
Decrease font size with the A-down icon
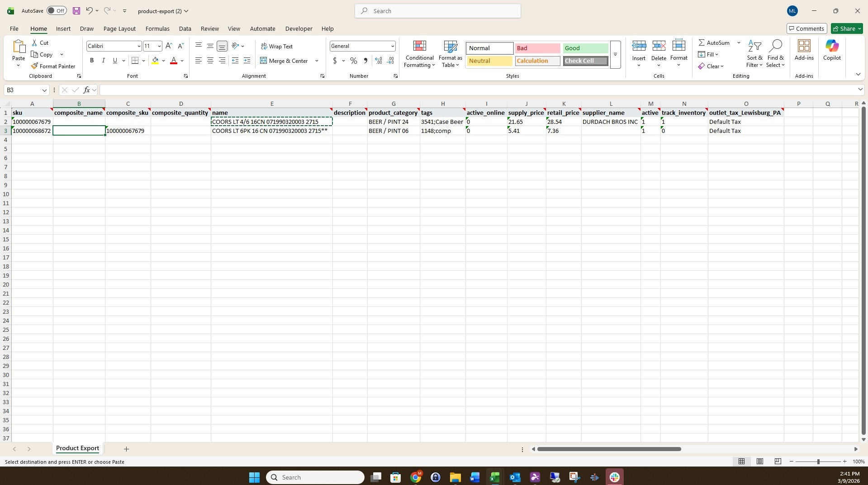click(x=180, y=46)
